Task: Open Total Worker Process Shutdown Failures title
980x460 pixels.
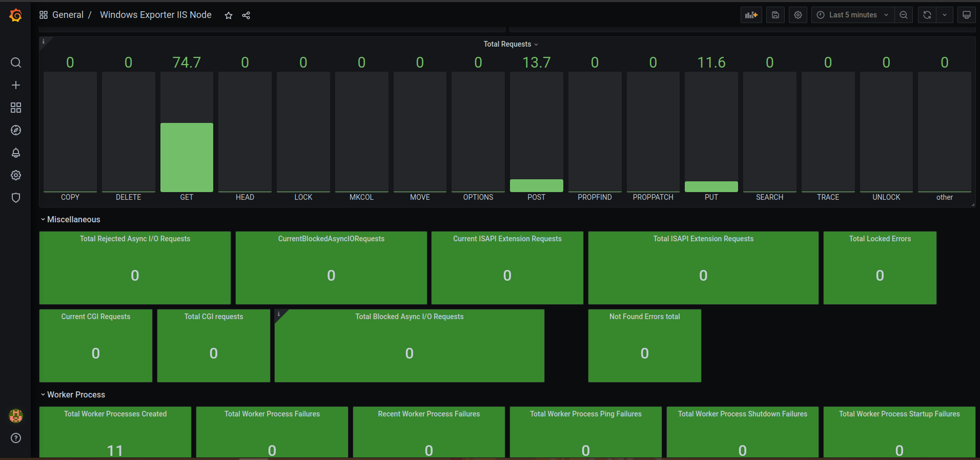Action: [743, 414]
